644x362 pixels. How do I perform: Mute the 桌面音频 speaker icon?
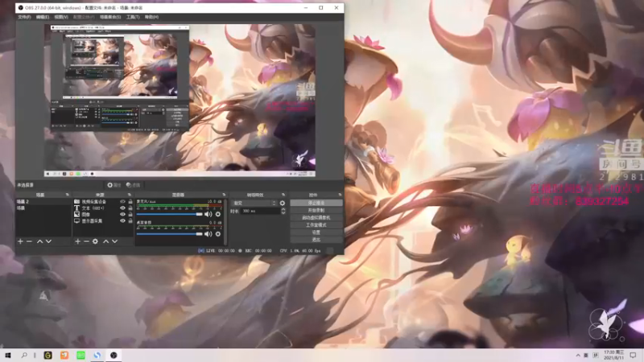point(208,234)
